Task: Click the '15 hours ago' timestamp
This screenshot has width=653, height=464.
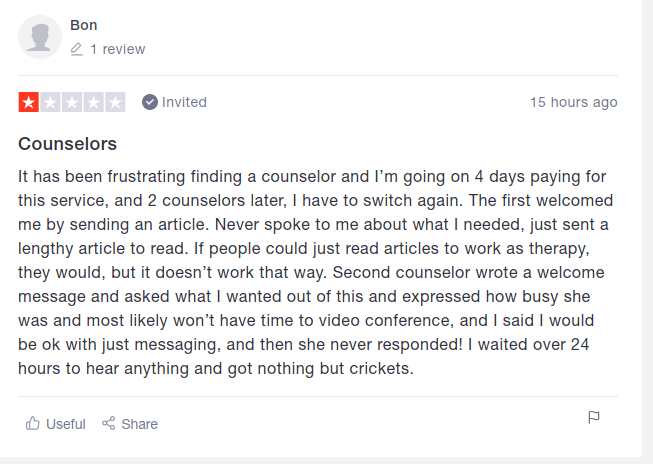Action: pyautogui.click(x=573, y=102)
